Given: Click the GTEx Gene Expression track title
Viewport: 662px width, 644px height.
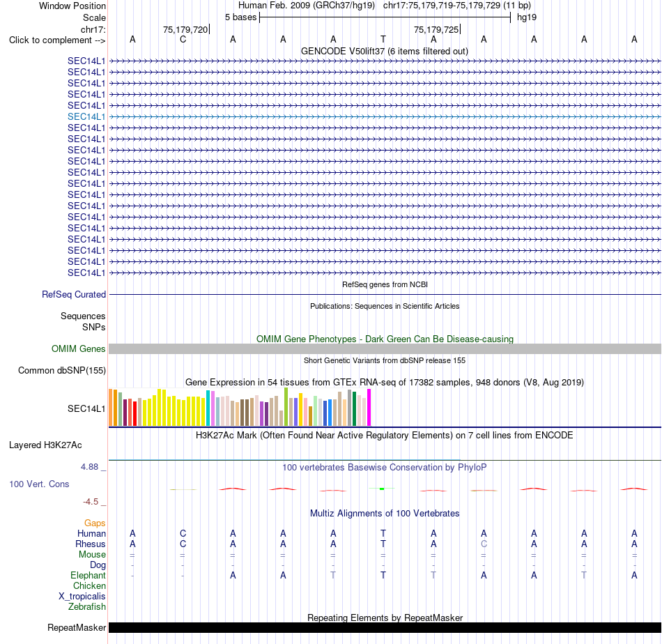Looking at the screenshot, I should [385, 382].
